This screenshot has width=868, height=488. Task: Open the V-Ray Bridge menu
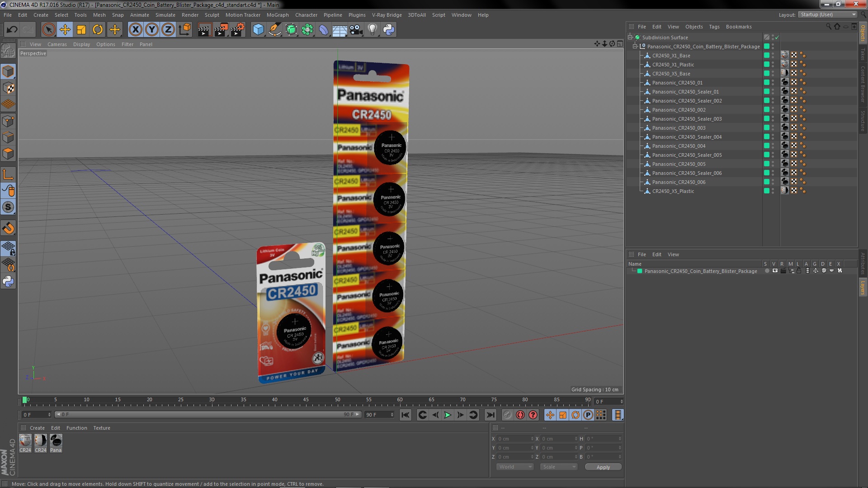click(387, 15)
